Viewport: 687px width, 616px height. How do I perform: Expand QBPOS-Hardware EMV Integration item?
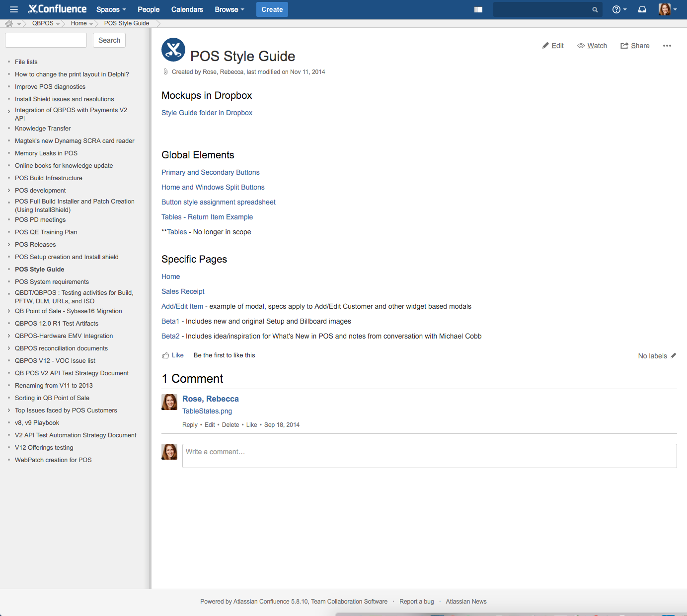coord(9,336)
